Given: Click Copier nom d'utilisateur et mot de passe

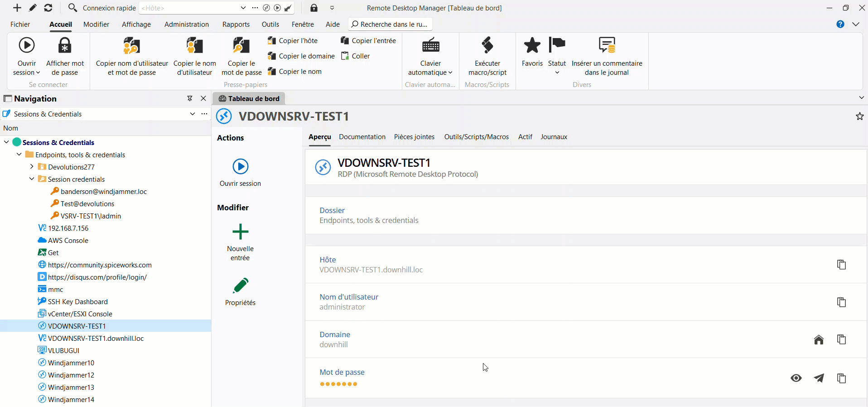Looking at the screenshot, I should click(132, 57).
